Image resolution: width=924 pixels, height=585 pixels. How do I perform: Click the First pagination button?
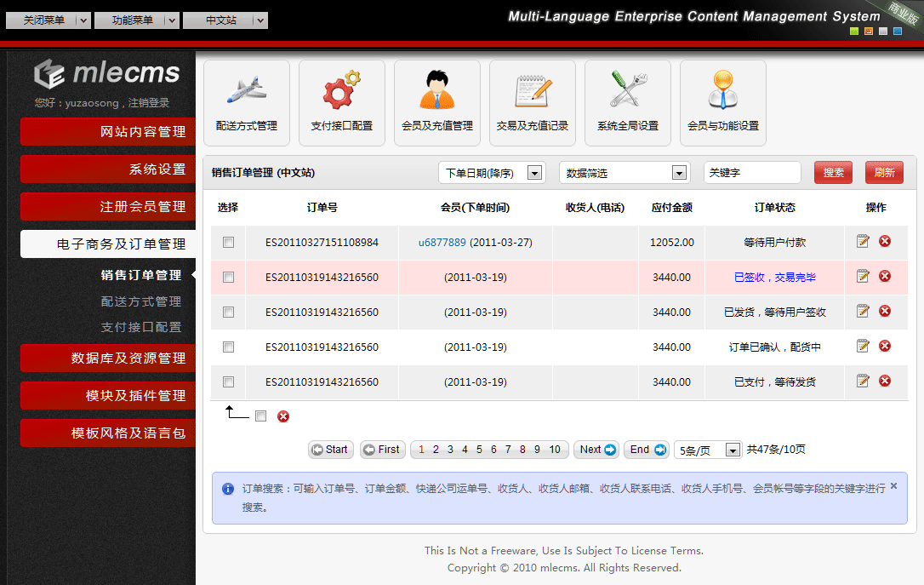382,450
